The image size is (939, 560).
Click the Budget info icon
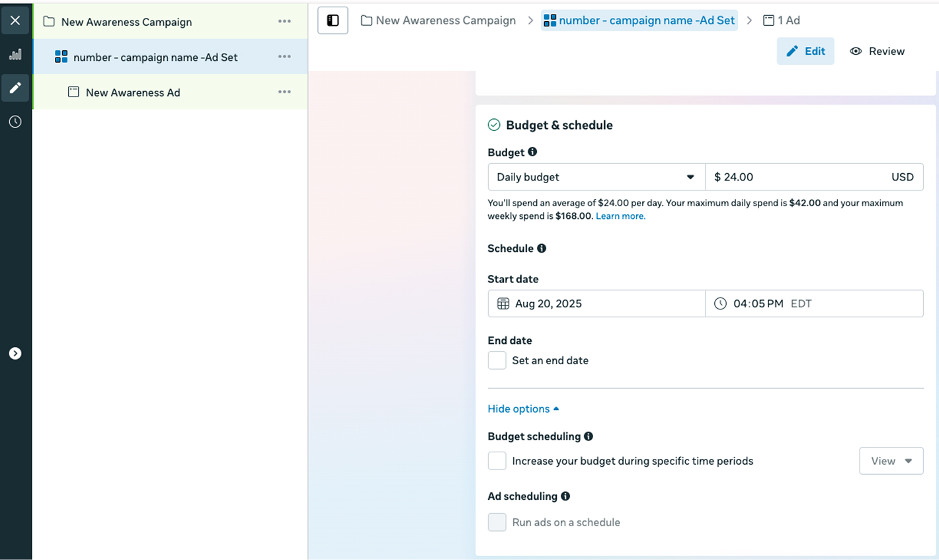click(x=532, y=152)
